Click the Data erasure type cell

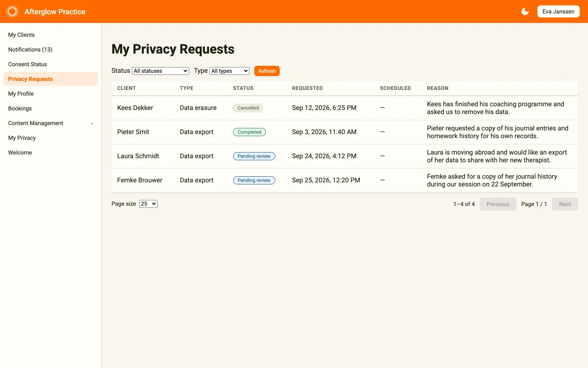[198, 108]
